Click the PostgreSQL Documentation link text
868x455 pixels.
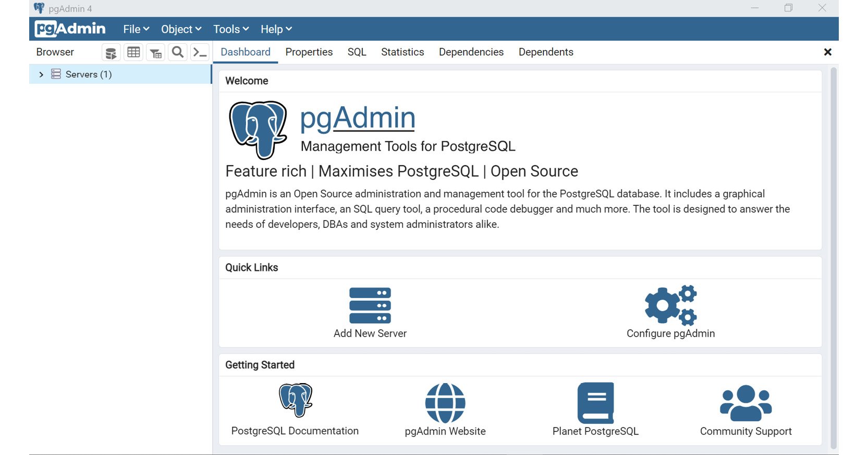(295, 431)
